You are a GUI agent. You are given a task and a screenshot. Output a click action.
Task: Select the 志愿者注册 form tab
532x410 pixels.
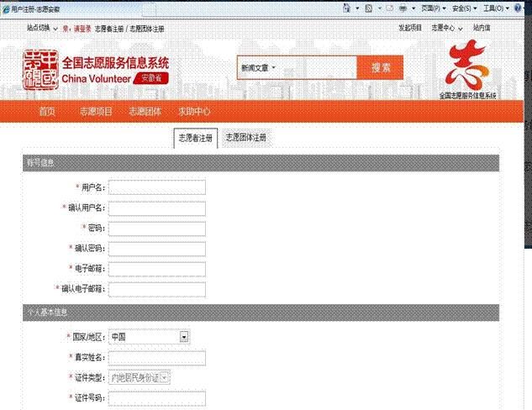pos(196,138)
